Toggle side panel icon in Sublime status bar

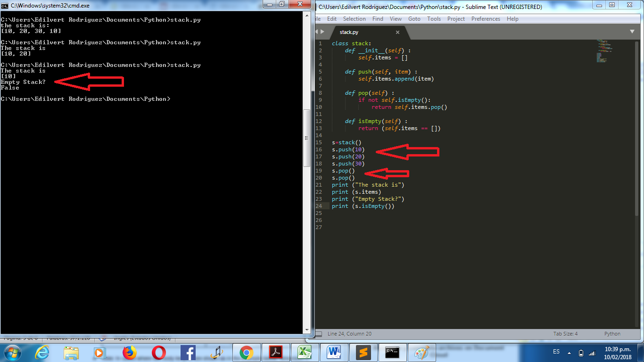[x=318, y=334]
